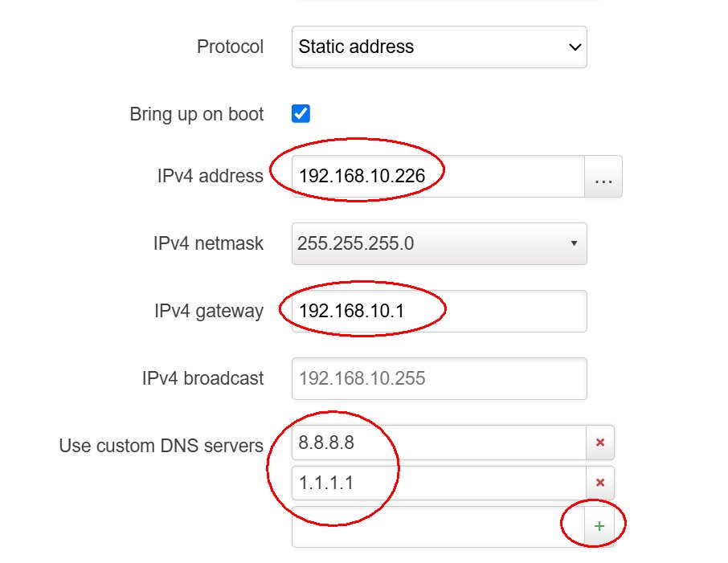728x563 pixels.
Task: Click the Use custom DNS servers label
Action: 161,446
